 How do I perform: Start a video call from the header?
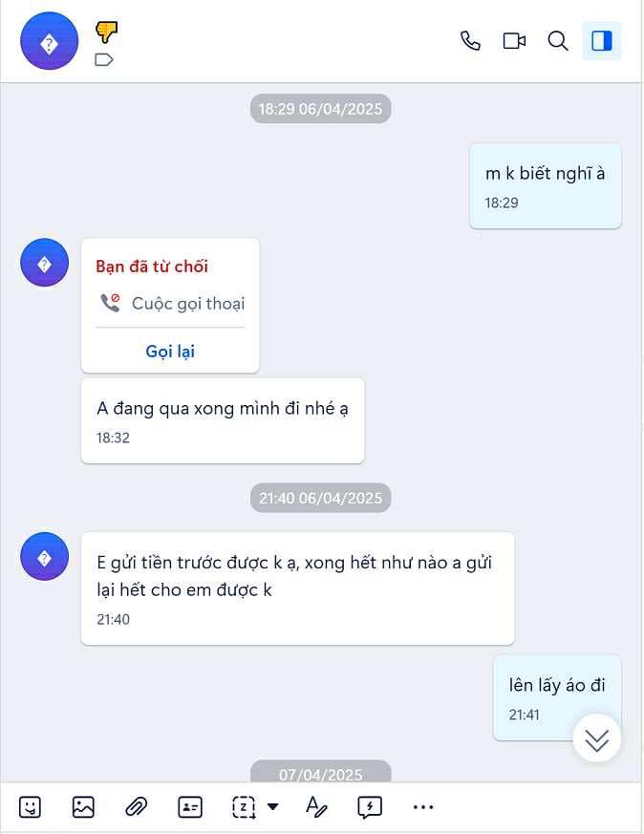point(514,41)
